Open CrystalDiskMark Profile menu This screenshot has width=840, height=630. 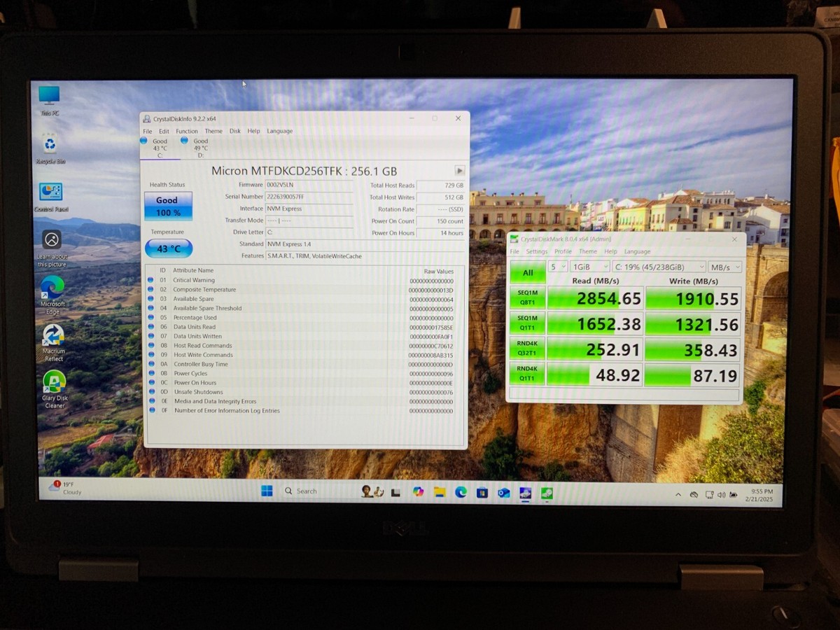tap(563, 251)
